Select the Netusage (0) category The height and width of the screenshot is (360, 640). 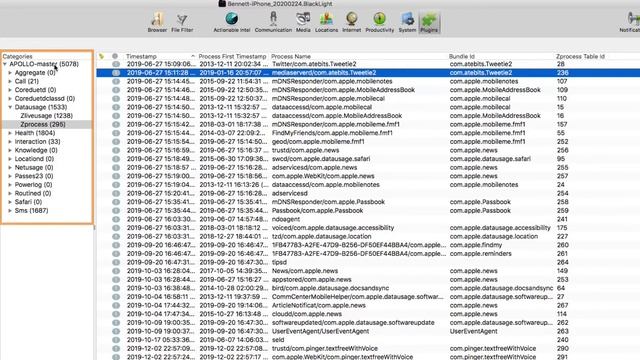pyautogui.click(x=34, y=167)
